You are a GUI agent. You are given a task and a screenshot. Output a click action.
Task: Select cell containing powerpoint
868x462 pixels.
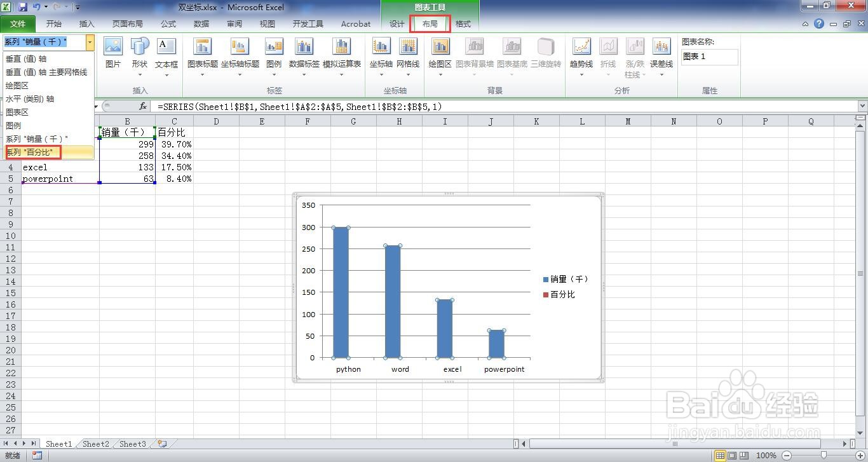(x=61, y=179)
